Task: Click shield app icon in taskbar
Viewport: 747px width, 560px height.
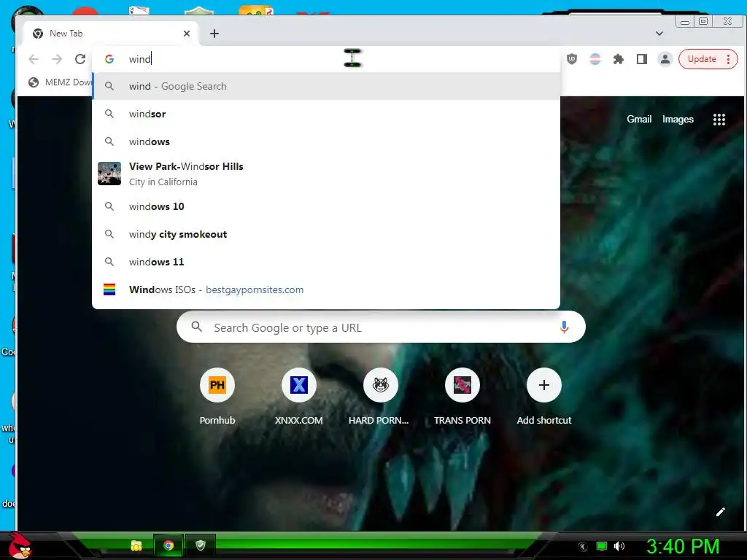Action: (201, 545)
